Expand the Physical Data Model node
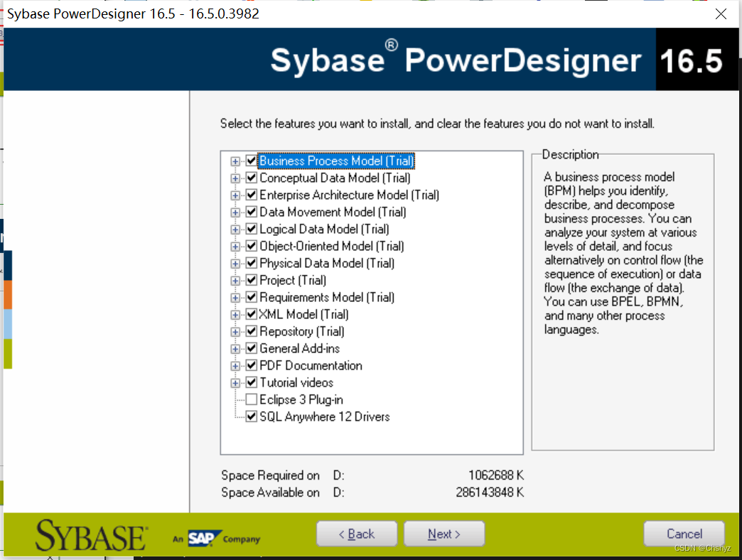Image resolution: width=742 pixels, height=560 pixels. click(x=235, y=264)
